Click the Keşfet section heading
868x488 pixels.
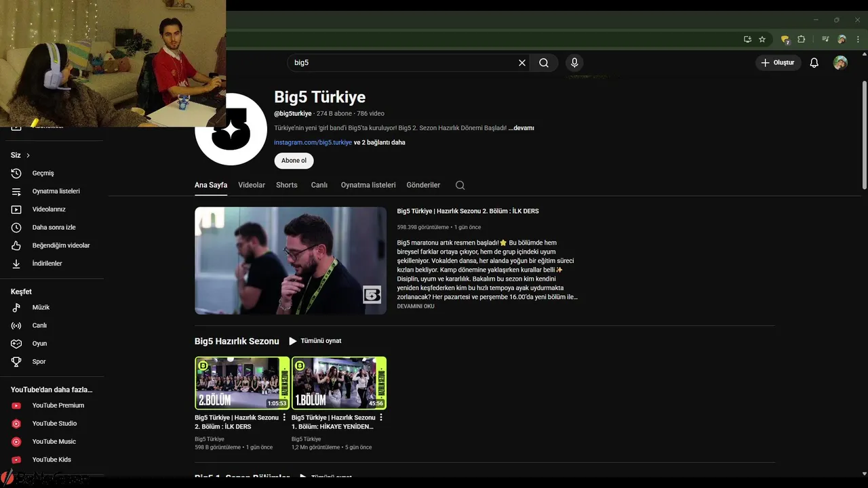click(x=21, y=291)
